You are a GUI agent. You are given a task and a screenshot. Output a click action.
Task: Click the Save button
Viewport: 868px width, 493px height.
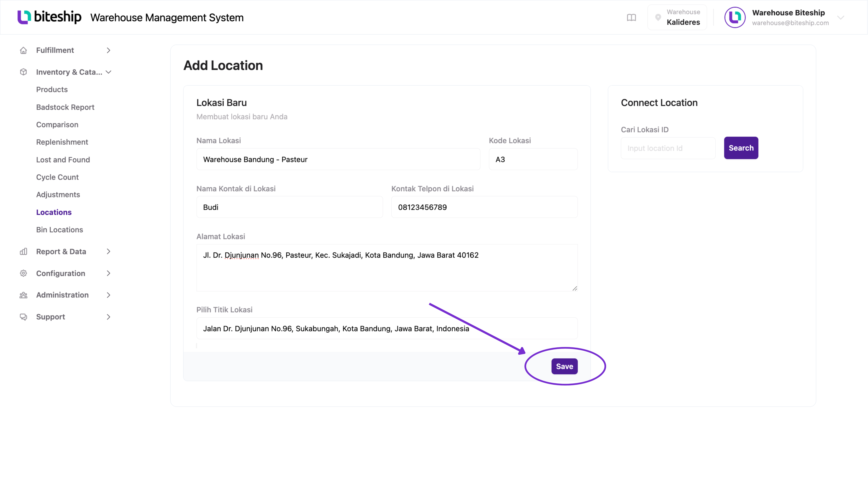tap(564, 366)
